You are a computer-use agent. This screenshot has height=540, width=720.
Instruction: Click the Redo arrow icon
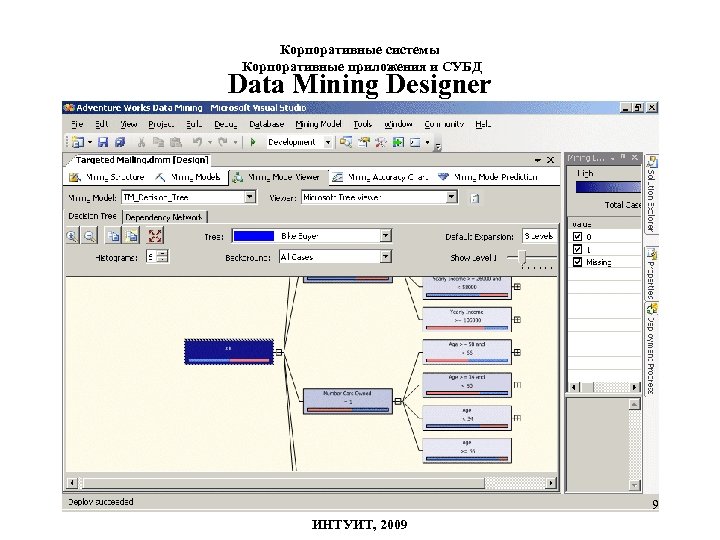point(223,142)
